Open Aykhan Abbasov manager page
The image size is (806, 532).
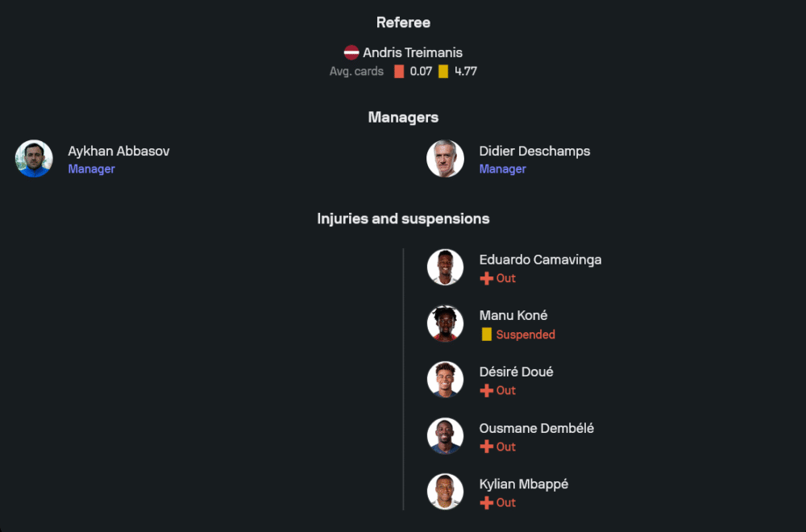point(118,151)
